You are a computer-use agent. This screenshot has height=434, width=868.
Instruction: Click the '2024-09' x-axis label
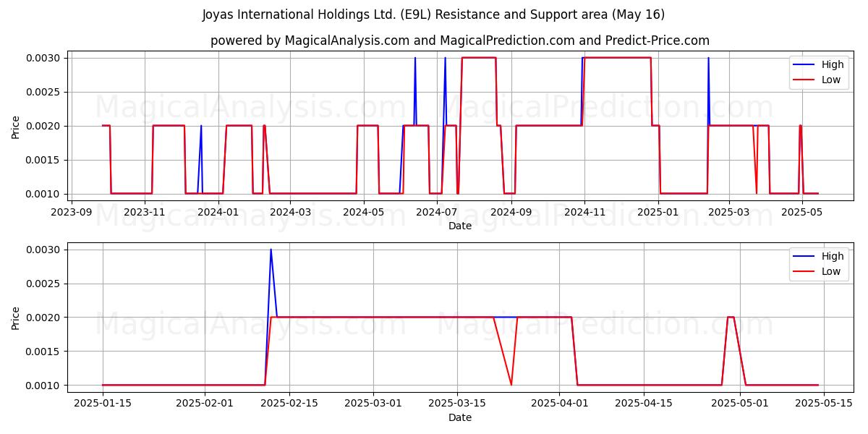click(512, 212)
